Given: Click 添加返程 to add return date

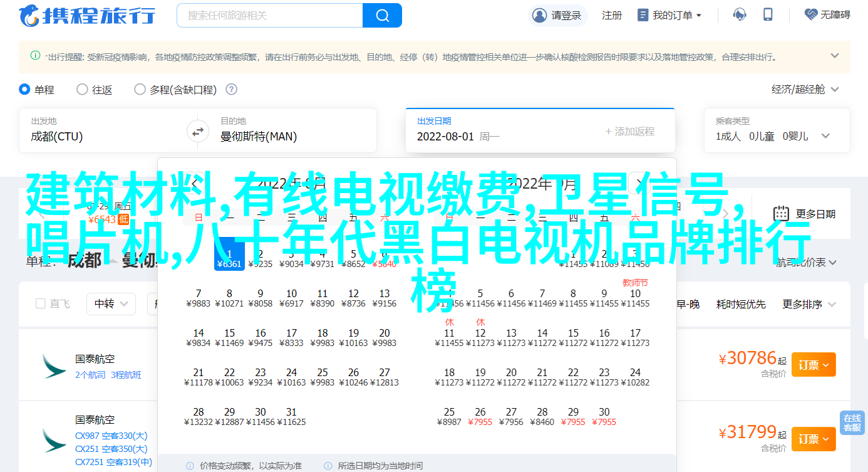Looking at the screenshot, I should click(630, 132).
